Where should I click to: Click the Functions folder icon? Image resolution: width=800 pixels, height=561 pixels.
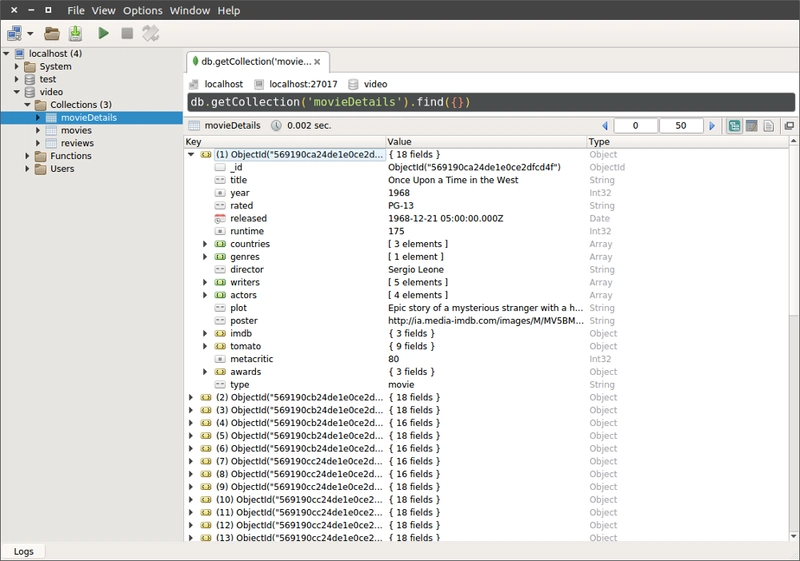40,156
